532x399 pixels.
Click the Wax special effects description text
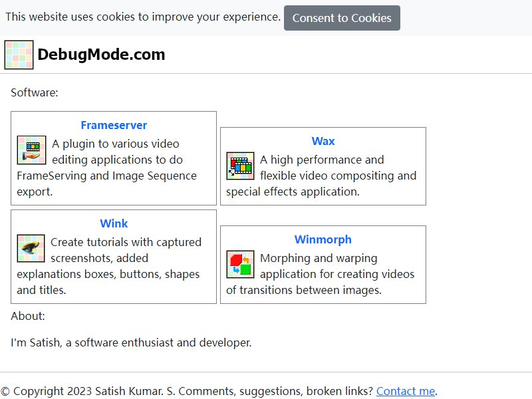click(x=321, y=176)
